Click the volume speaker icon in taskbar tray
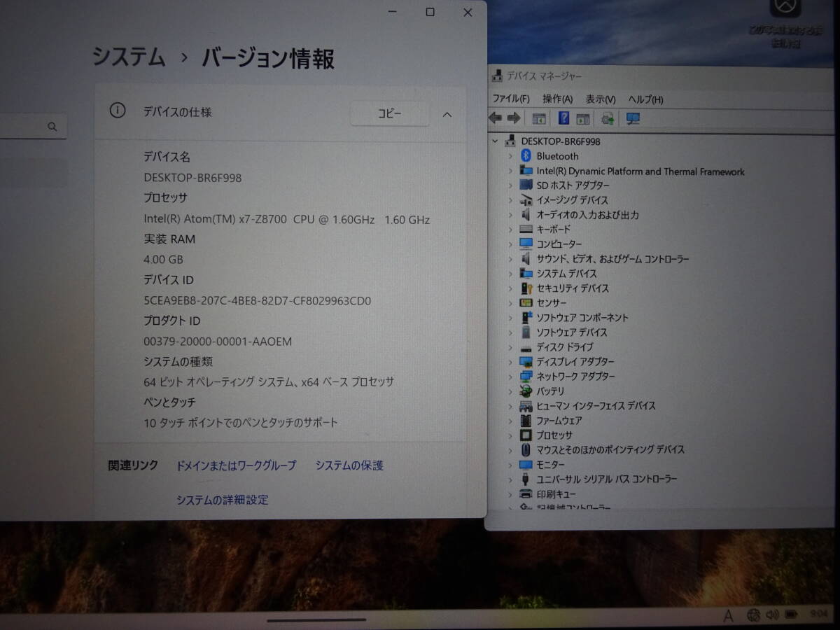 773,615
